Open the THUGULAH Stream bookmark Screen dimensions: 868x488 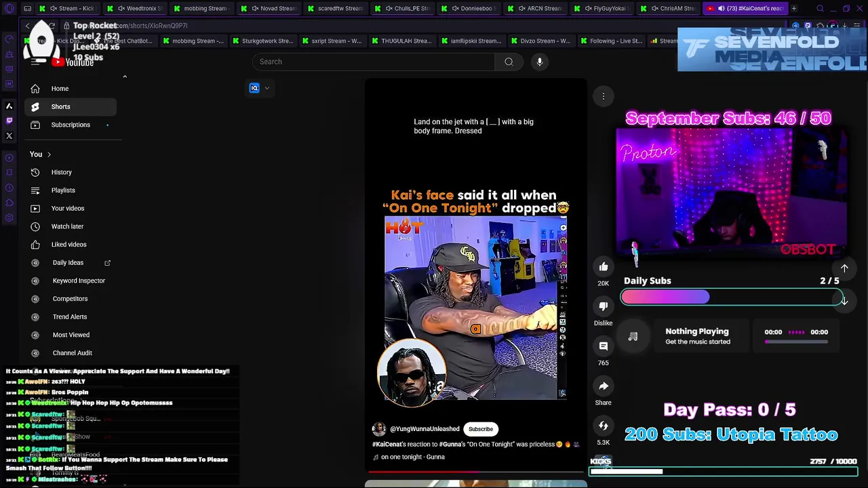401,41
